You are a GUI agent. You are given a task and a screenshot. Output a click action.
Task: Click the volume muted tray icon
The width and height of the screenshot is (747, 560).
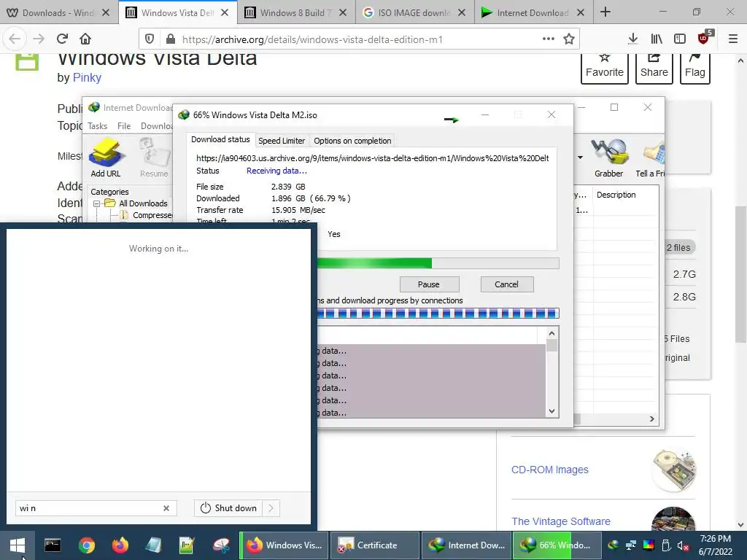(x=683, y=545)
